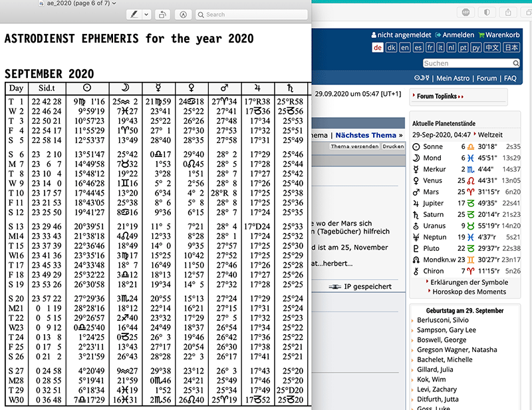Click the Weltzeit link
Image resolution: width=532 pixels, height=410 pixels.
click(490, 135)
